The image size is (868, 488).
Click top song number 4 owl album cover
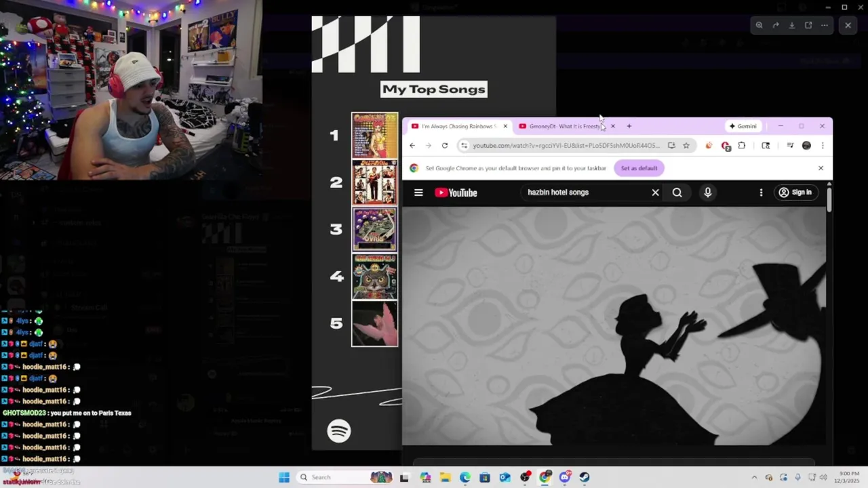[374, 277]
